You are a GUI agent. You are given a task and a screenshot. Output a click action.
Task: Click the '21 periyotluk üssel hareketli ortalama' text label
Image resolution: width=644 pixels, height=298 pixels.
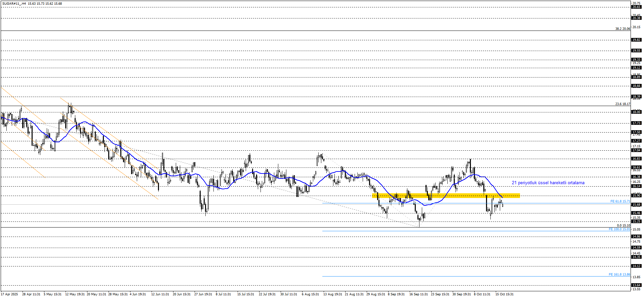pos(548,183)
